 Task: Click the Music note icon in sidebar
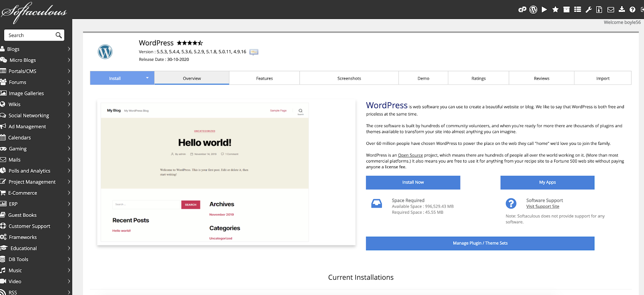point(3,270)
